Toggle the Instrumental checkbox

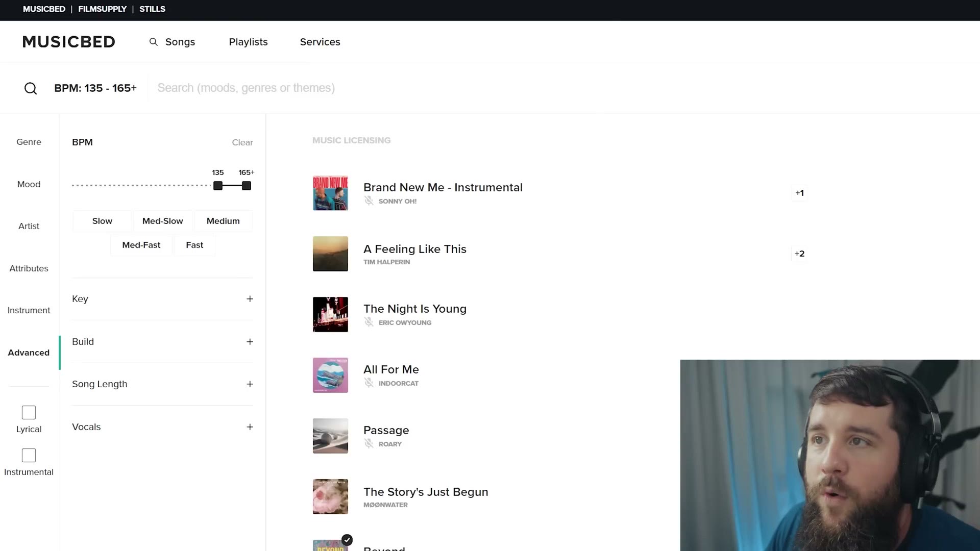pos(29,455)
